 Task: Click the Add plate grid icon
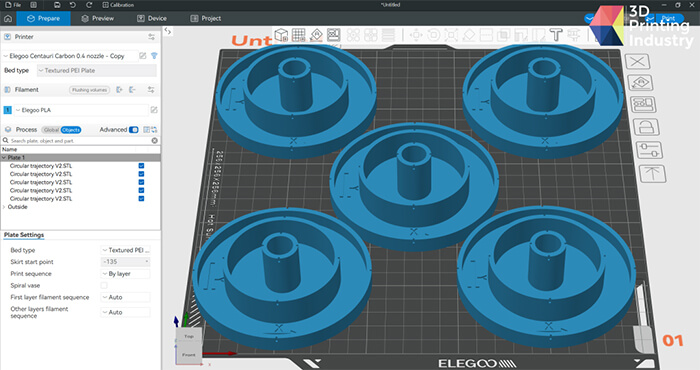299,35
